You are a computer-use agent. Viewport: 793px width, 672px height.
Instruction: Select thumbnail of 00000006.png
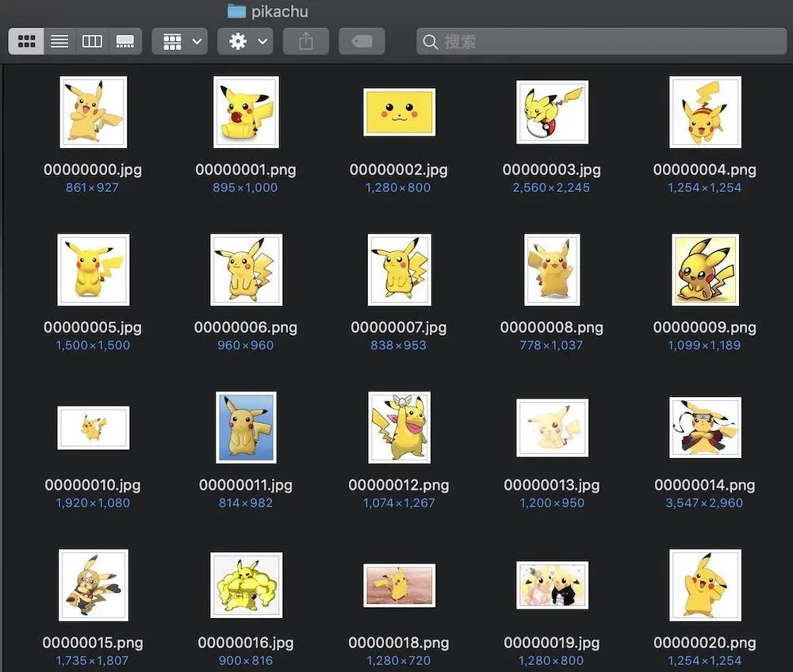[x=247, y=269]
